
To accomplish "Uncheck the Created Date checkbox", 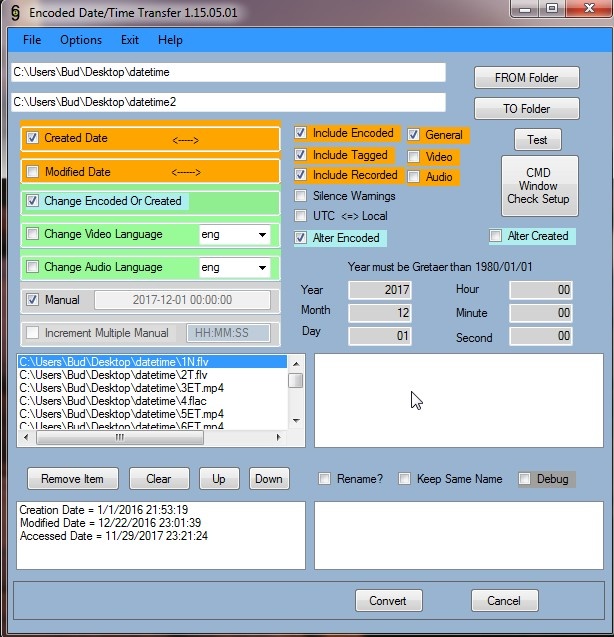I will pyautogui.click(x=33, y=138).
